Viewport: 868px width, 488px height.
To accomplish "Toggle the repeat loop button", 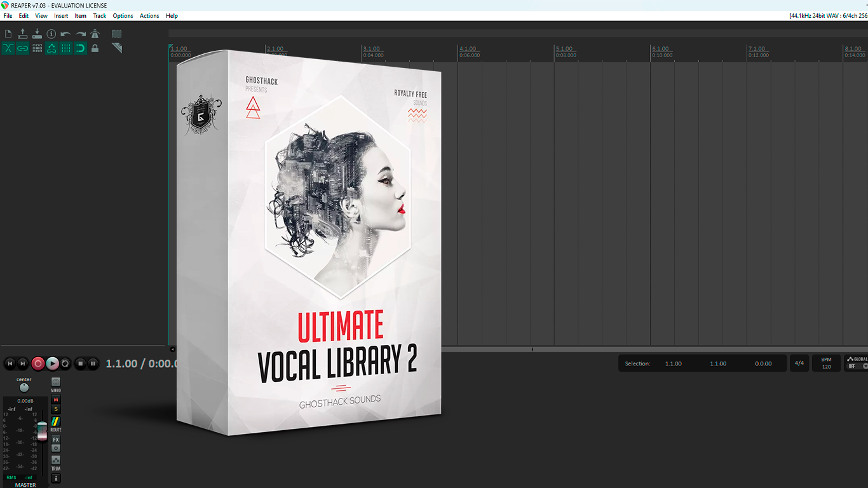I will pyautogui.click(x=65, y=363).
